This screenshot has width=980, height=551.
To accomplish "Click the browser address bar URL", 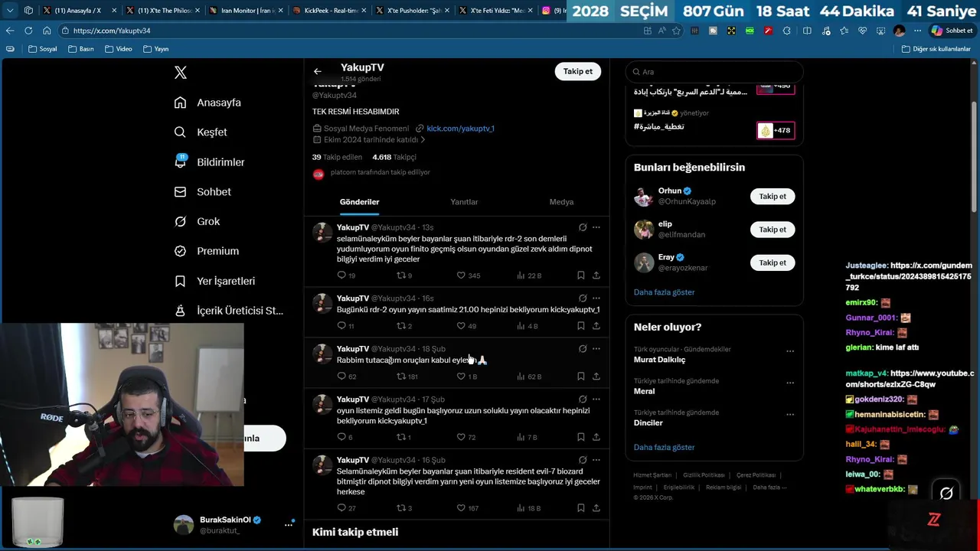I will pyautogui.click(x=112, y=31).
